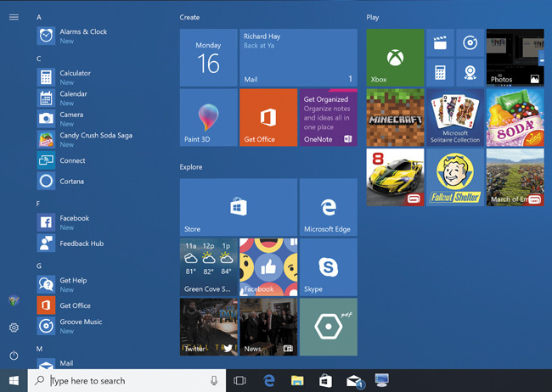Click the orange Get Office tile
The image size is (552, 392).
268,118
